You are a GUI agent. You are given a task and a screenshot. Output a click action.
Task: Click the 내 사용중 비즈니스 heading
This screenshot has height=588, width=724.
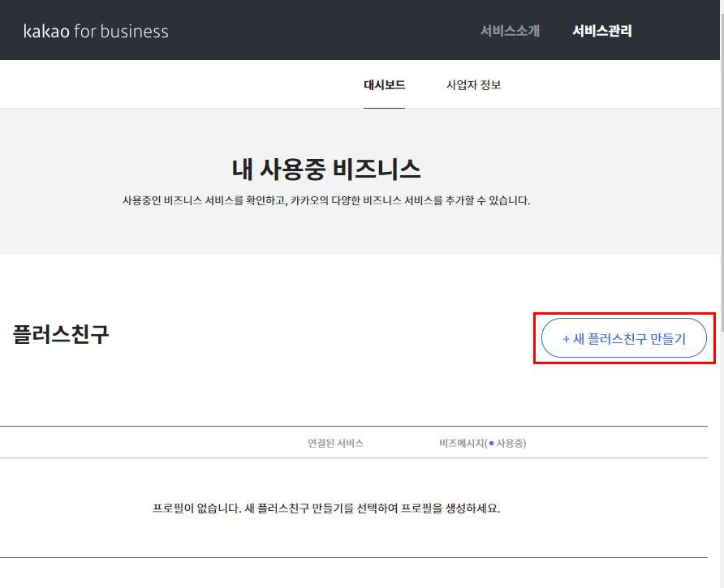326,169
